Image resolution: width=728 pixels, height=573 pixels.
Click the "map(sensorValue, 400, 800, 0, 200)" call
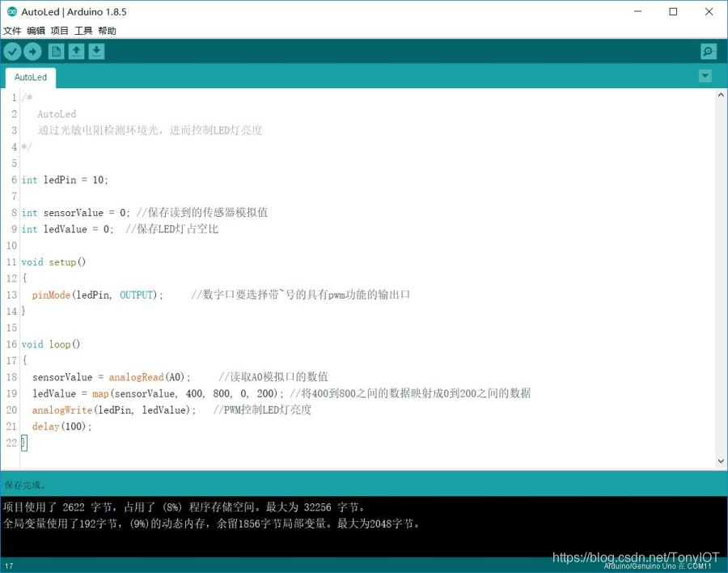[185, 393]
